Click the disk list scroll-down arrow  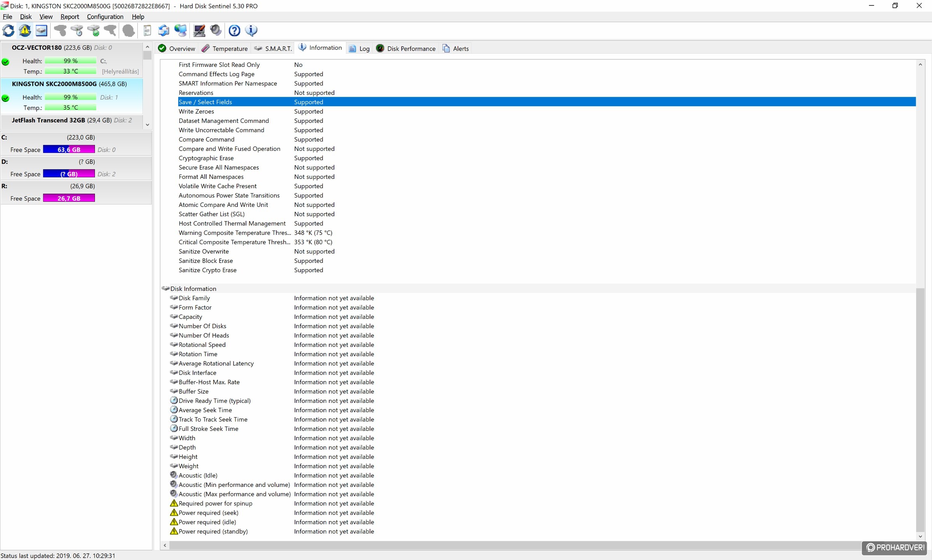point(147,125)
